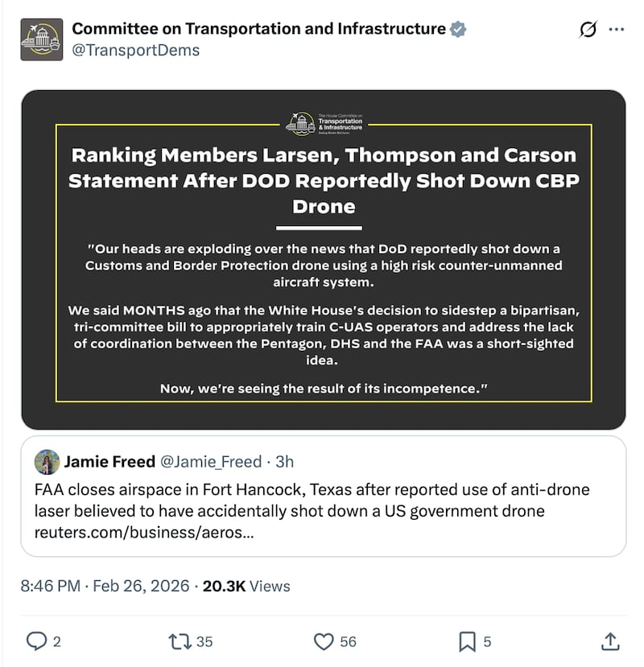Visit the @TransportDems handle
644x667 pixels.
coord(136,50)
